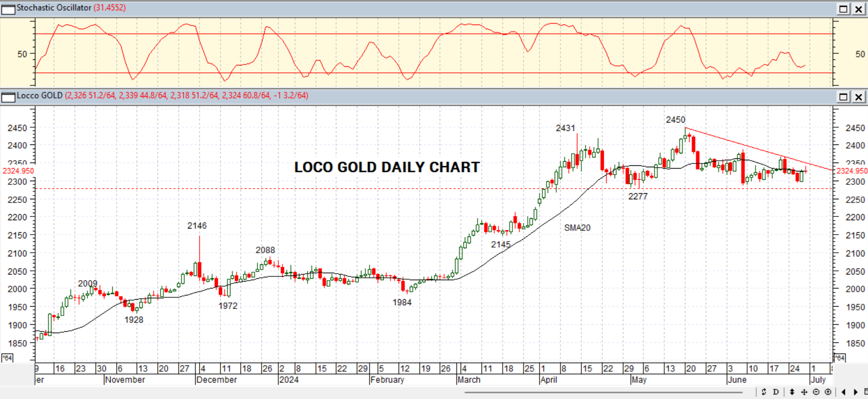Click the '*64' scale label at right axis bottom
The height and width of the screenshot is (399, 868).
[840, 358]
